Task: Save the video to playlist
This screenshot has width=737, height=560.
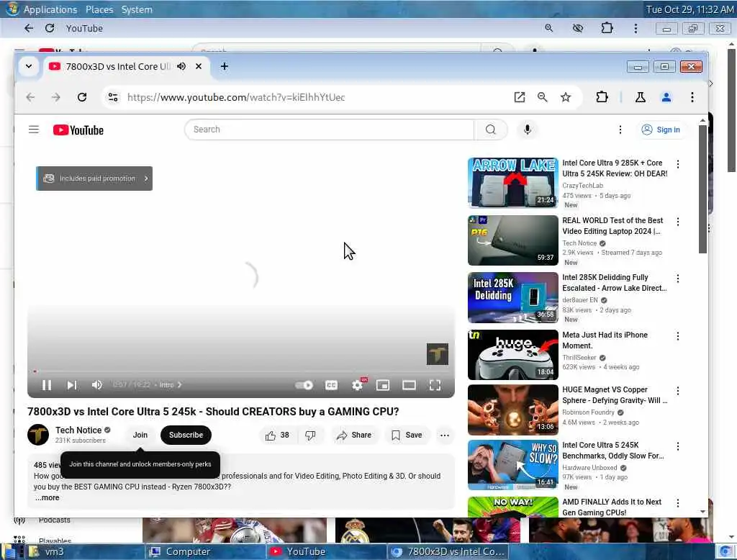Action: coord(407,435)
